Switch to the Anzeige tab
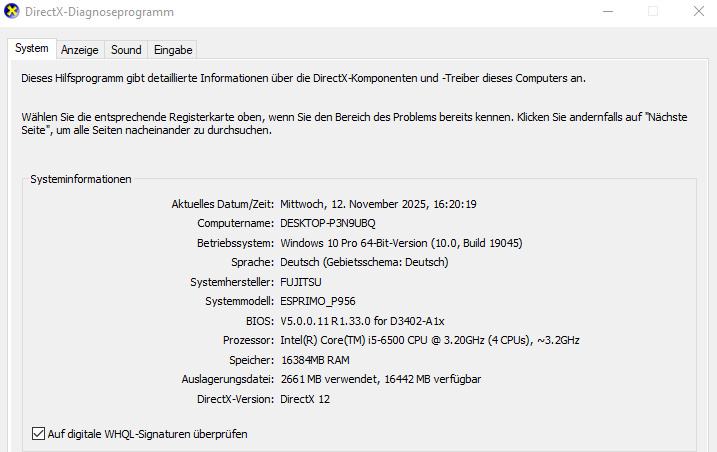Screen dimensions: 717x452 [x=79, y=49]
